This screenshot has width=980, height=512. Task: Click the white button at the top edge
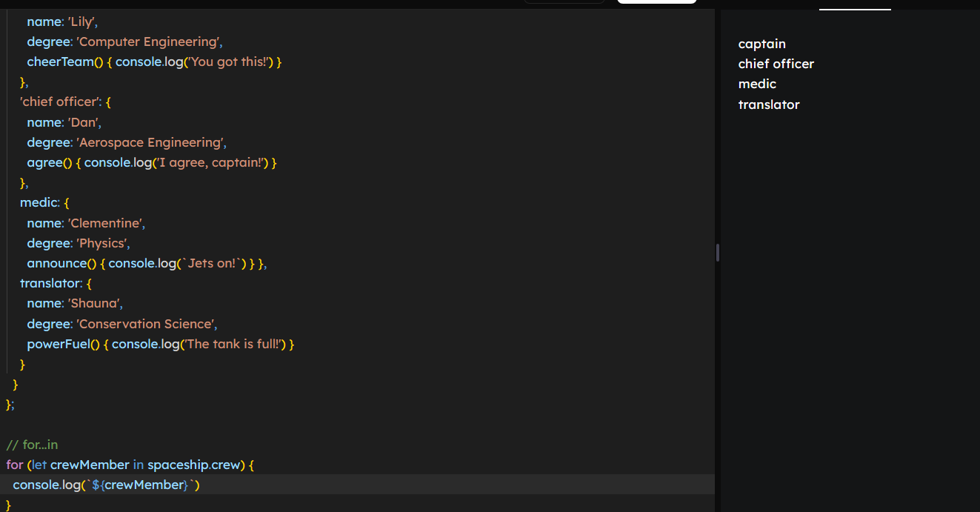point(656,2)
